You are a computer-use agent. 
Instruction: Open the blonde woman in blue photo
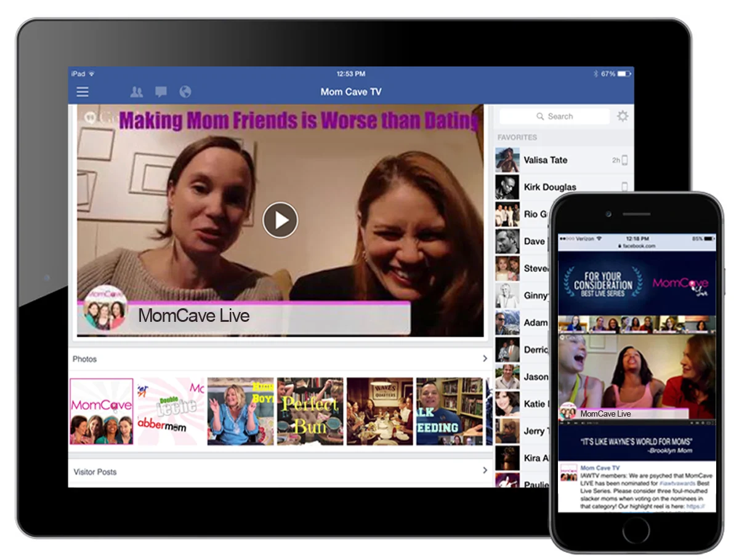240,411
